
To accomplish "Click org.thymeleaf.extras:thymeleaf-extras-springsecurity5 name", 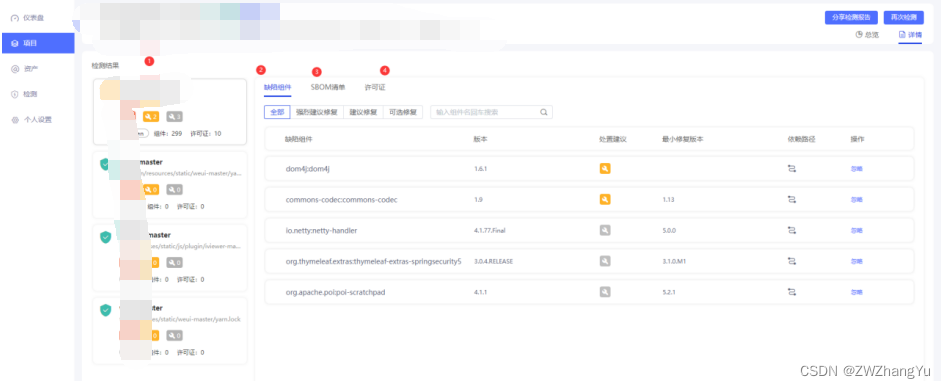I will pyautogui.click(x=373, y=261).
